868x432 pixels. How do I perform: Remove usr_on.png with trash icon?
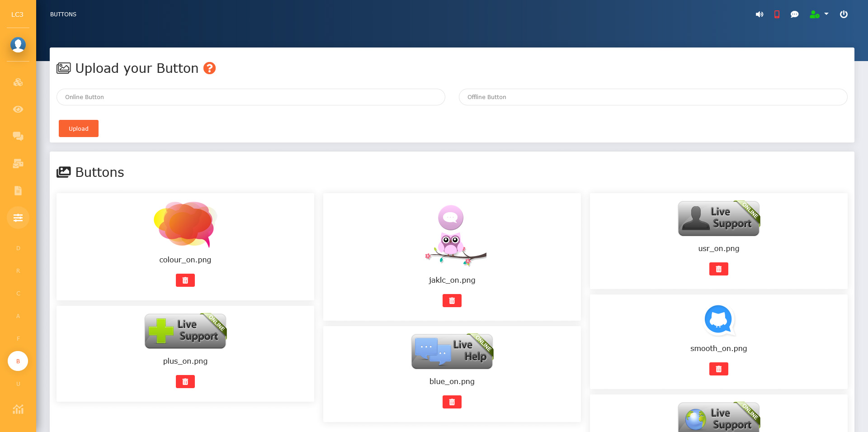tap(718, 269)
